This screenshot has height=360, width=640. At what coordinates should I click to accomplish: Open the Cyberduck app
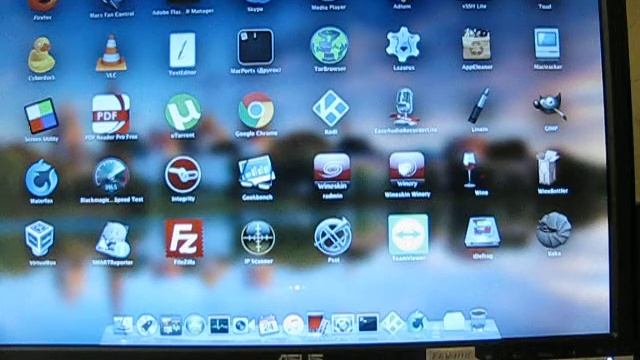[x=42, y=56]
